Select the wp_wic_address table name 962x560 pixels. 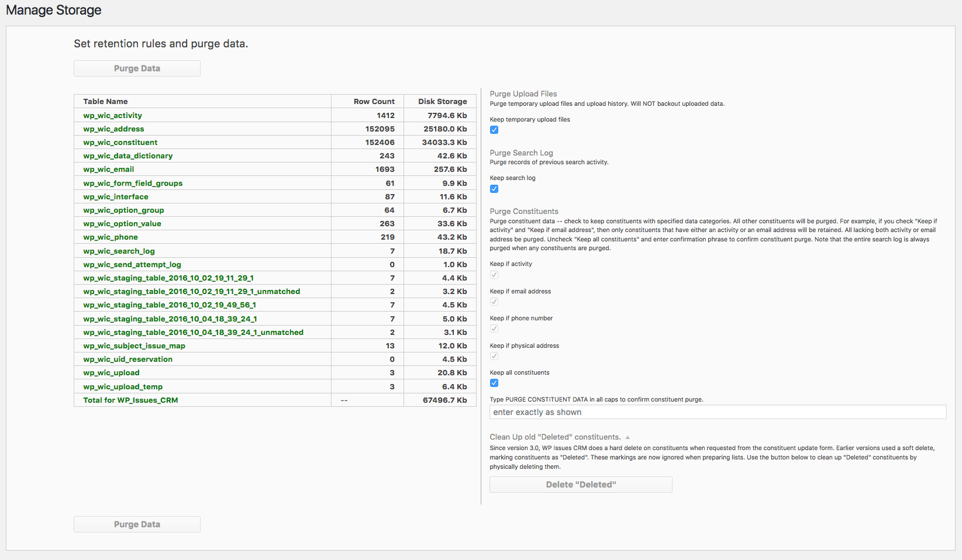coord(113,129)
